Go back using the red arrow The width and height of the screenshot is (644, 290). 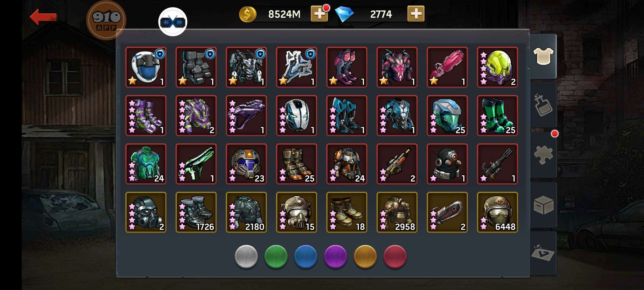43,17
